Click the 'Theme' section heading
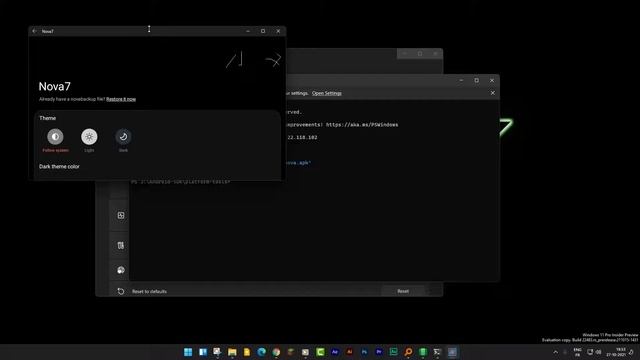Viewport: 640px width, 360px height. pyautogui.click(x=48, y=118)
